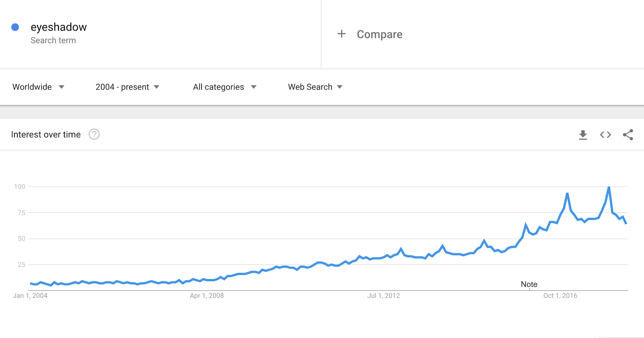Open the help tooltip next to Interest over time
The width and height of the screenshot is (644, 338).
coord(94,134)
